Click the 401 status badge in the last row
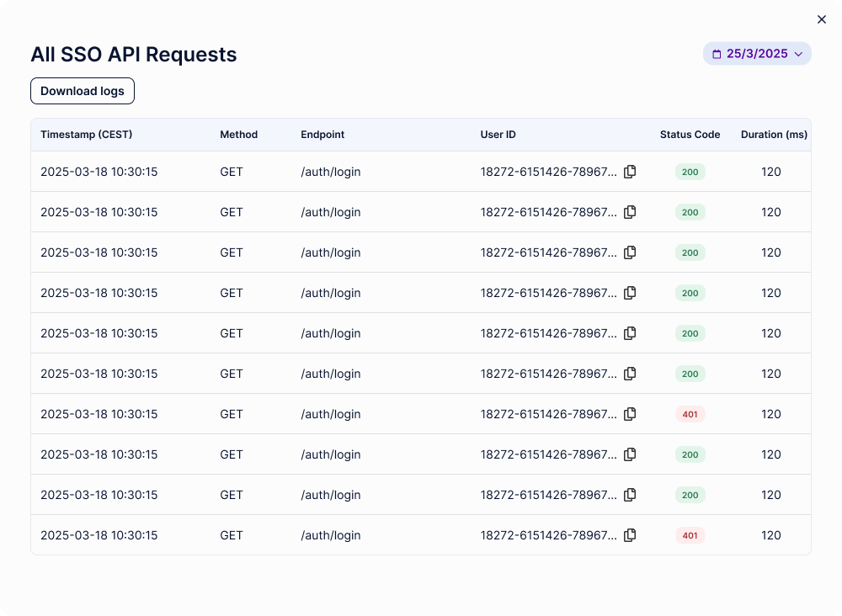The width and height of the screenshot is (842, 616). click(690, 535)
